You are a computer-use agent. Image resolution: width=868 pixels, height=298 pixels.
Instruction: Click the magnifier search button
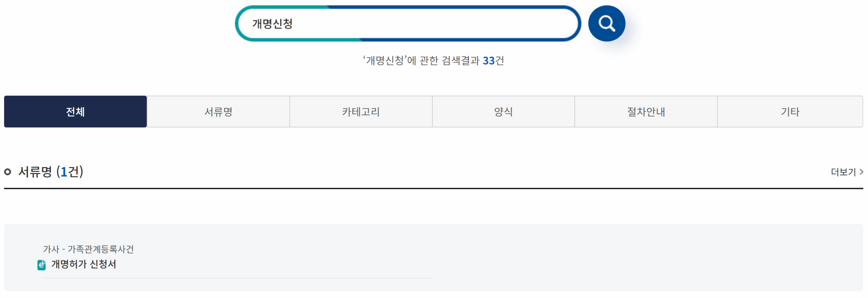click(606, 23)
